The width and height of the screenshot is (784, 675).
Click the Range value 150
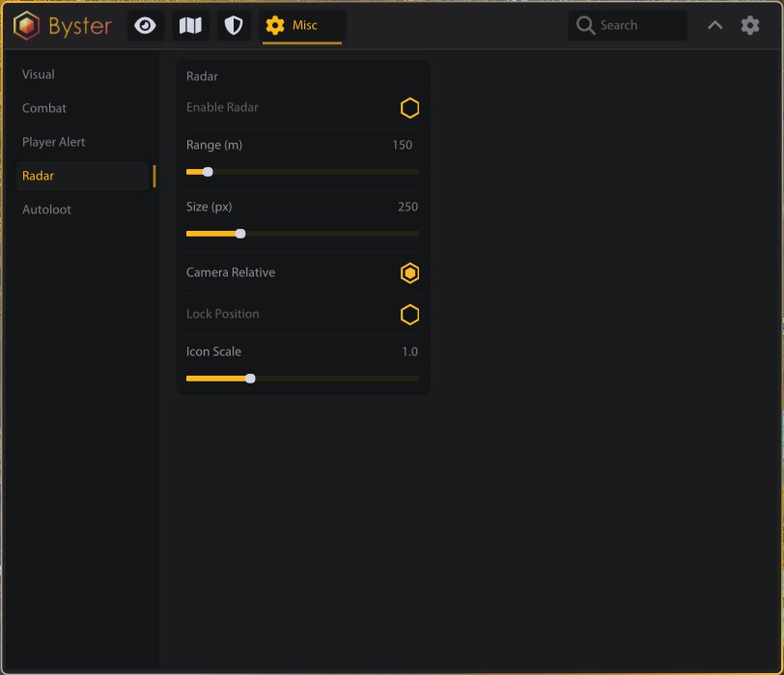402,146
